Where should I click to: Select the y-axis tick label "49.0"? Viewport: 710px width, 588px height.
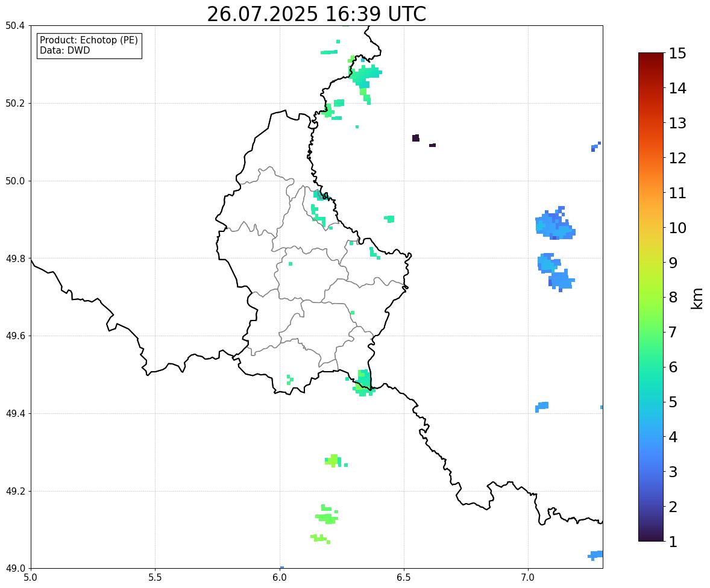[x=15, y=569]
